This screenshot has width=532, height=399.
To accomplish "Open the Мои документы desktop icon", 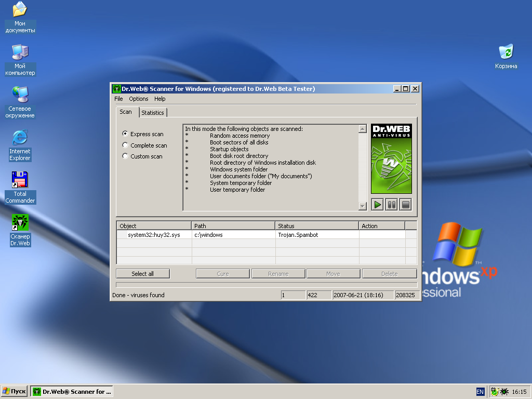I will 20,17.
